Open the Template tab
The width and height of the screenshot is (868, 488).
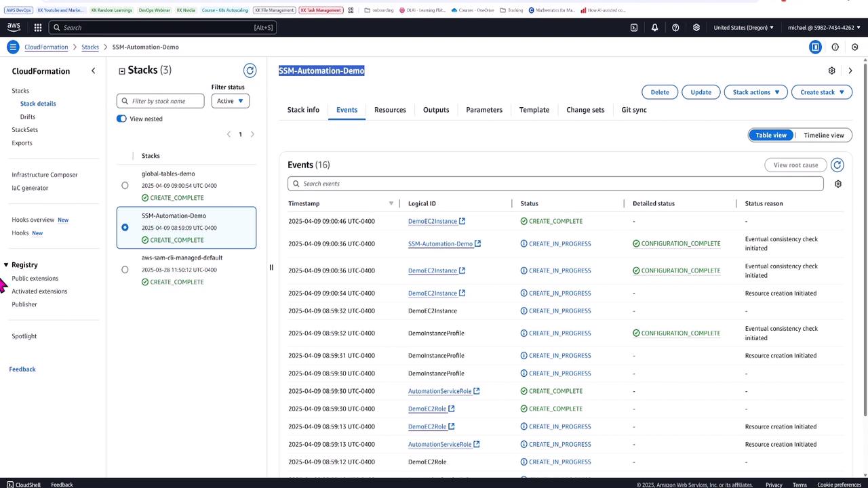(534, 110)
